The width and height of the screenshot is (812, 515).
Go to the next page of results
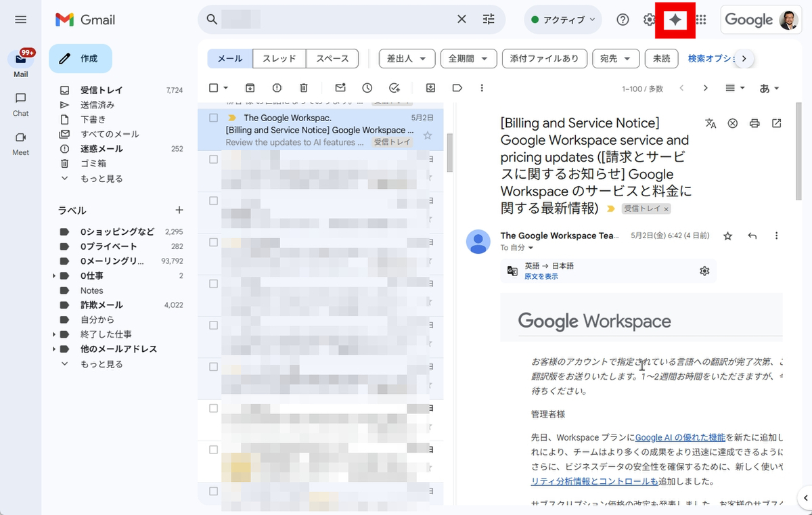[706, 88]
